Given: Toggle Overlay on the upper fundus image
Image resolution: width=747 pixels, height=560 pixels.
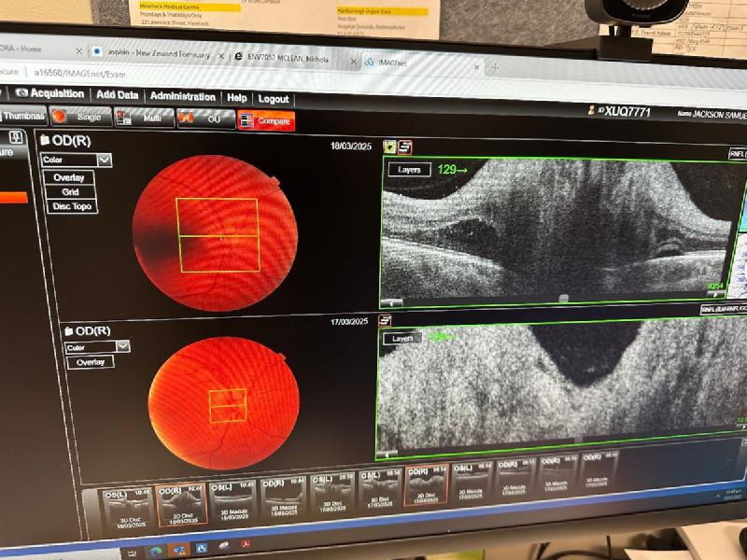Looking at the screenshot, I should pos(70,177).
